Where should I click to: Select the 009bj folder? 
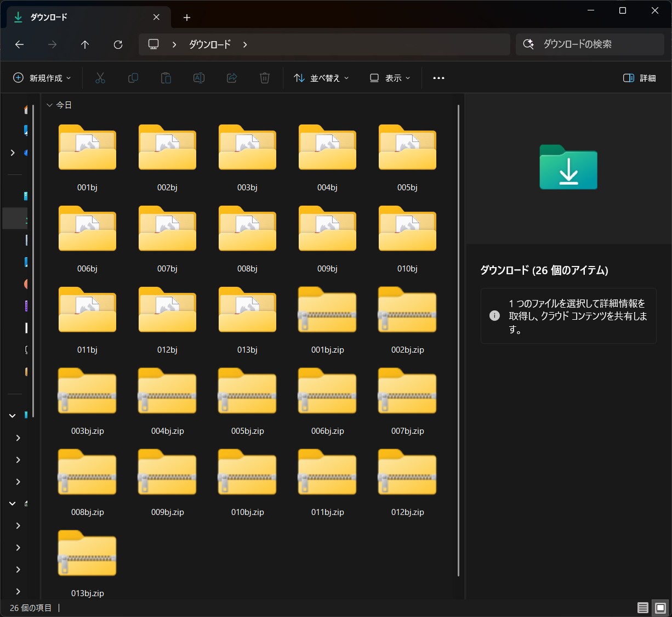pos(327,239)
